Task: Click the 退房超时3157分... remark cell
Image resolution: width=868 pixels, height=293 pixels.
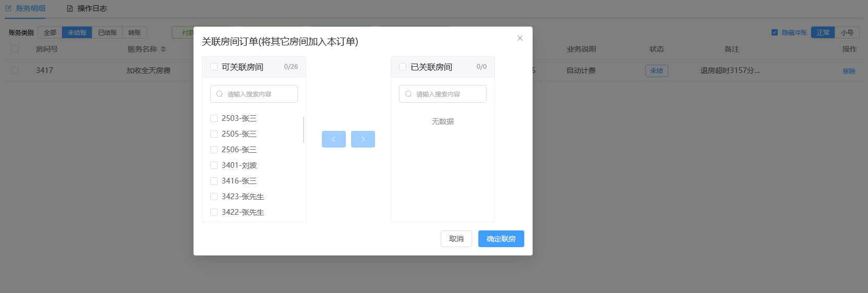Action: pos(730,70)
